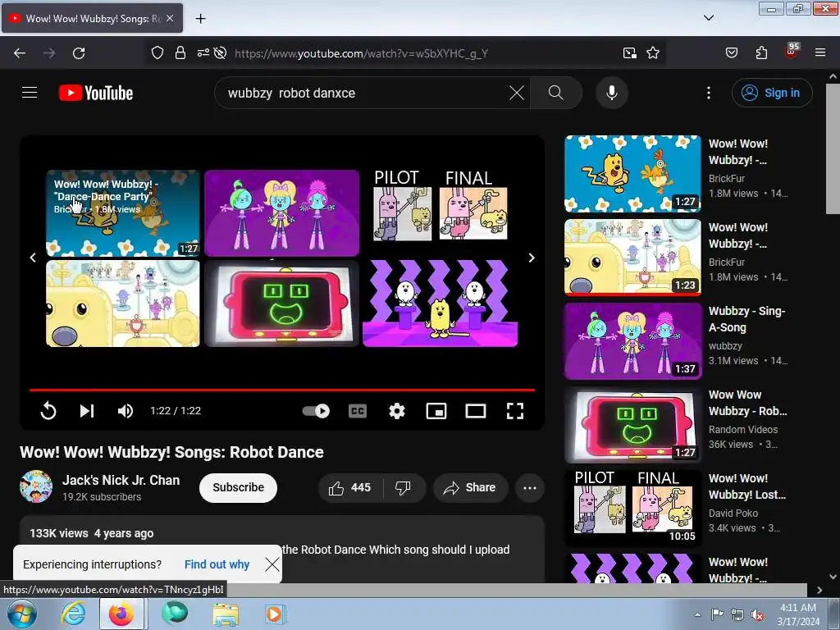Viewport: 840px width, 630px height.
Task: Open Jack's Nick Jr. Chan channel name
Action: pyautogui.click(x=121, y=480)
